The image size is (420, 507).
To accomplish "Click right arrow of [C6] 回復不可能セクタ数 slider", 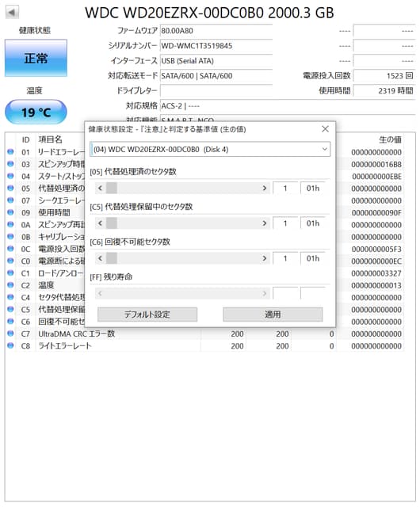I will click(265, 258).
